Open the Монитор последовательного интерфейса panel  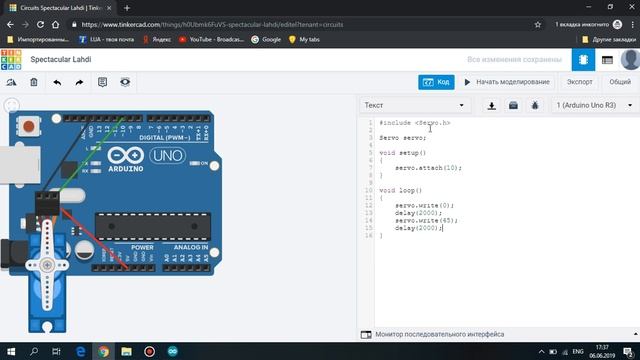pyautogui.click(x=439, y=334)
